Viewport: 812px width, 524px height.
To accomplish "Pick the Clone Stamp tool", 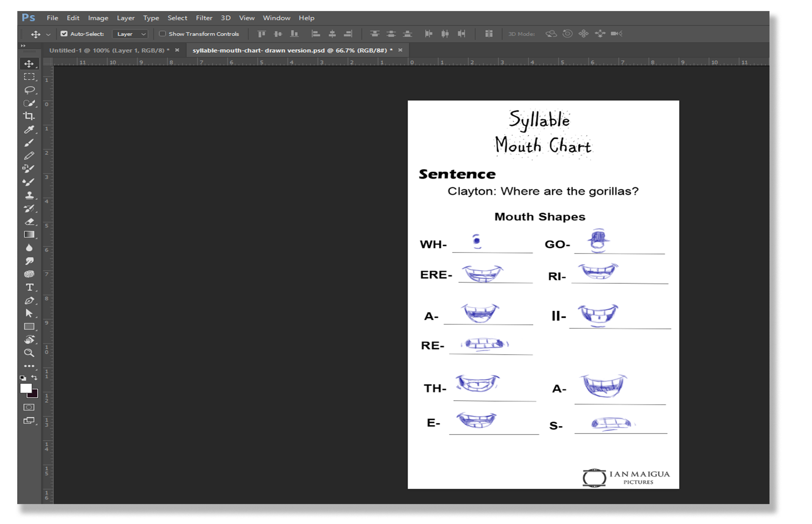I will [29, 195].
